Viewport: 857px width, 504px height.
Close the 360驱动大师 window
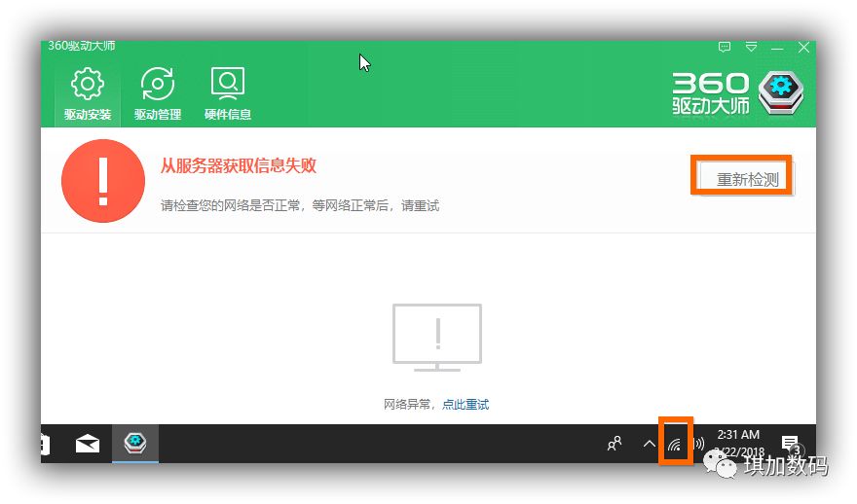pos(803,48)
